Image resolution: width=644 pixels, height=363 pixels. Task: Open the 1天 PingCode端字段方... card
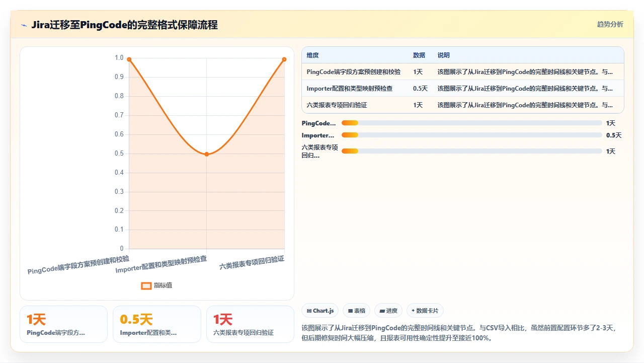[x=64, y=324]
